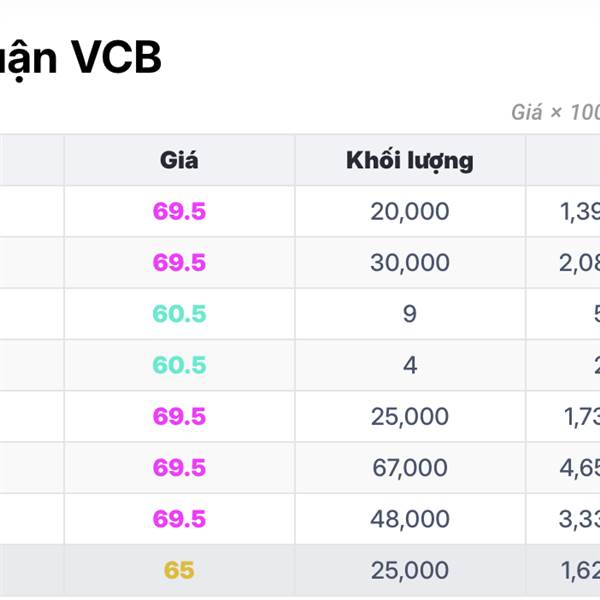
Task: Click the 67,000 volume cell
Action: click(409, 468)
